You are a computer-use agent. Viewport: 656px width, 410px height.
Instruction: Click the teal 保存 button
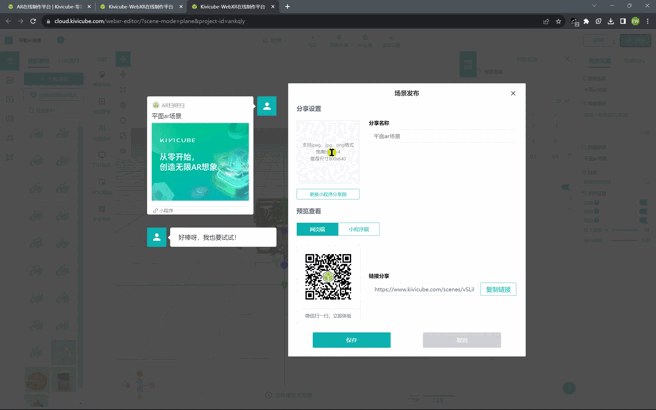pyautogui.click(x=351, y=340)
